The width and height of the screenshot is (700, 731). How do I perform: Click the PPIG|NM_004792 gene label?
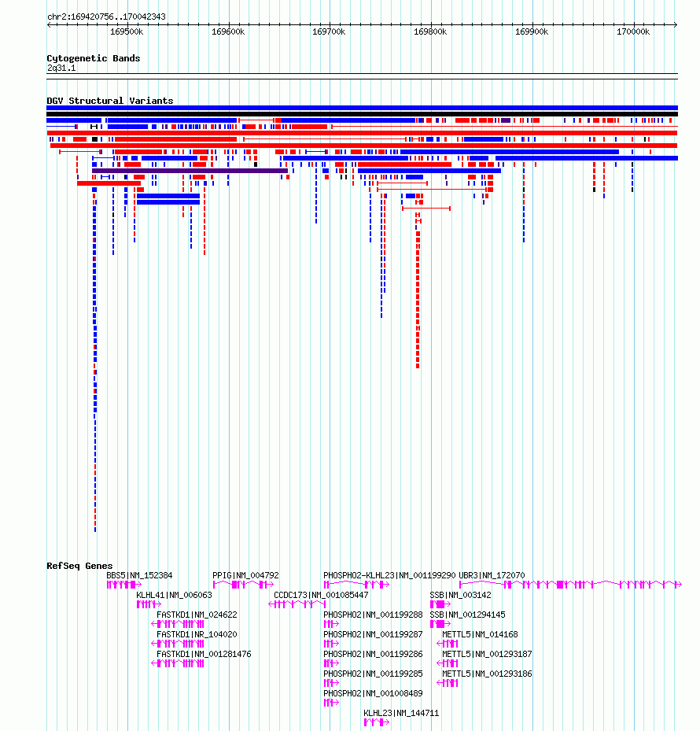245,576
